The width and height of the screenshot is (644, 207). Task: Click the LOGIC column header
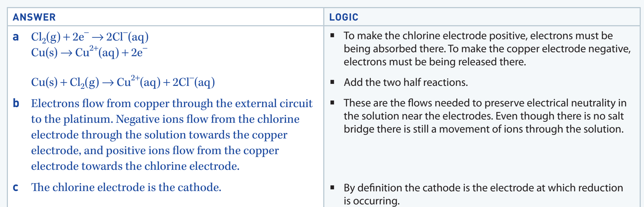[344, 17]
